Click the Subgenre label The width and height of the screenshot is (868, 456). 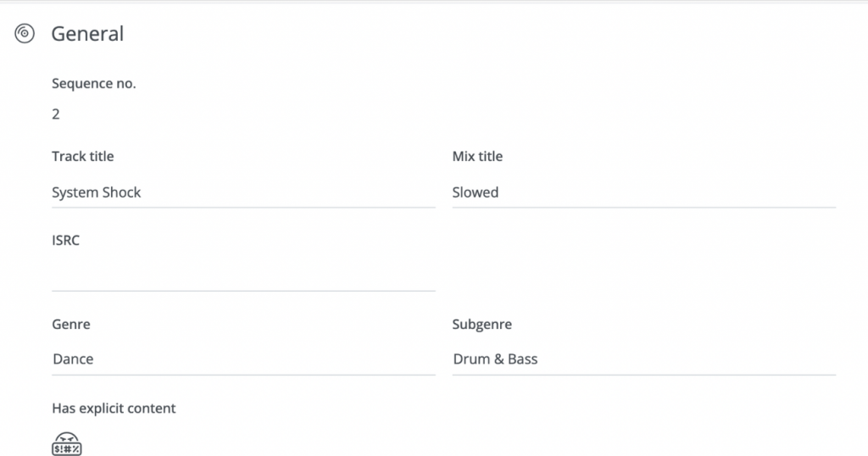(x=481, y=325)
